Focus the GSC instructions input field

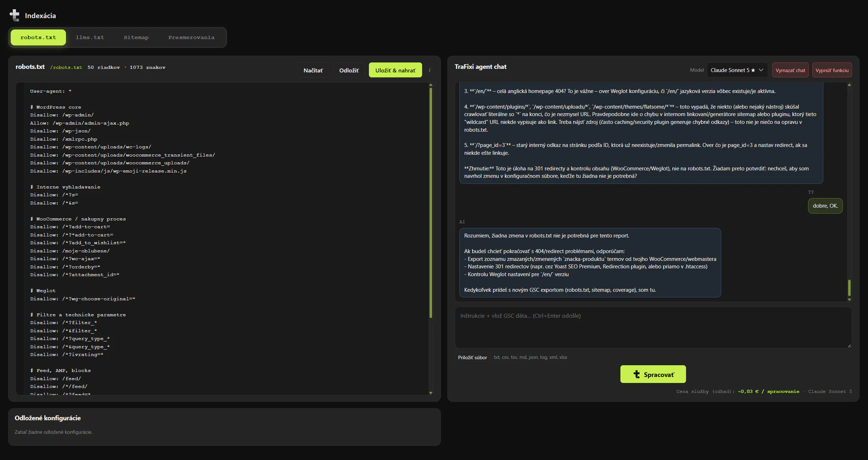[x=653, y=327]
